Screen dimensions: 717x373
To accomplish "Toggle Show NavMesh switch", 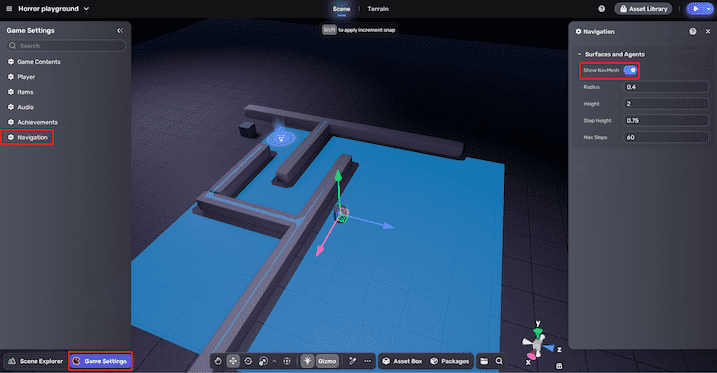I will 630,70.
